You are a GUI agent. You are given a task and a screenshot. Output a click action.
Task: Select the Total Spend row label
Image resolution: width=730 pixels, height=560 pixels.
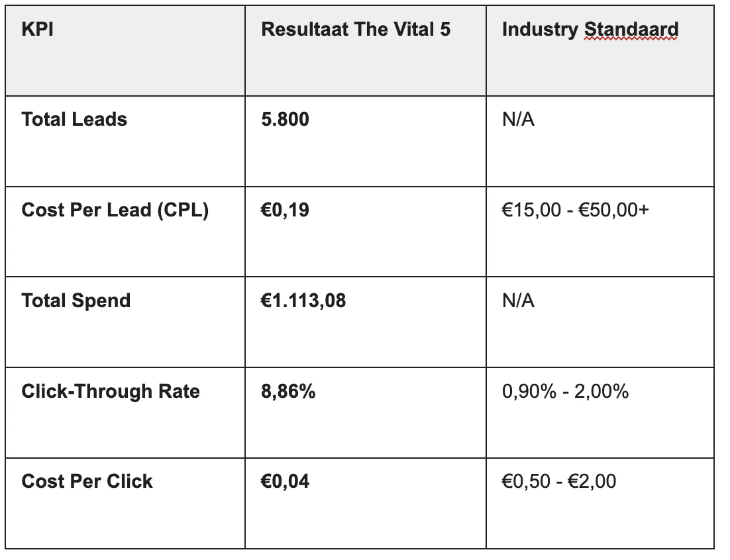pos(76,301)
